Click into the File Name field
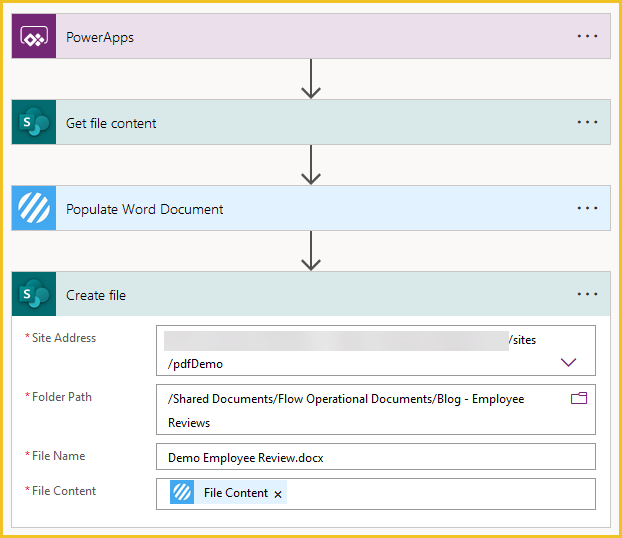 tap(376, 457)
